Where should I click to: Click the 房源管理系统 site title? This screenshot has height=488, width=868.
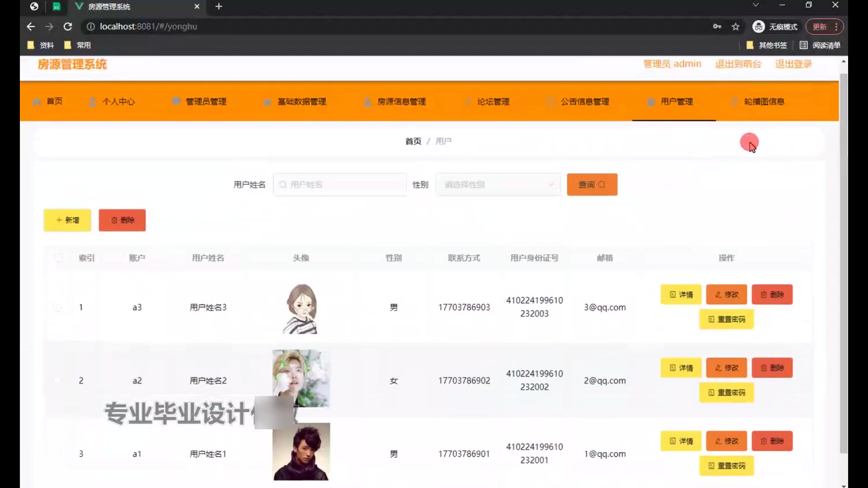[72, 64]
